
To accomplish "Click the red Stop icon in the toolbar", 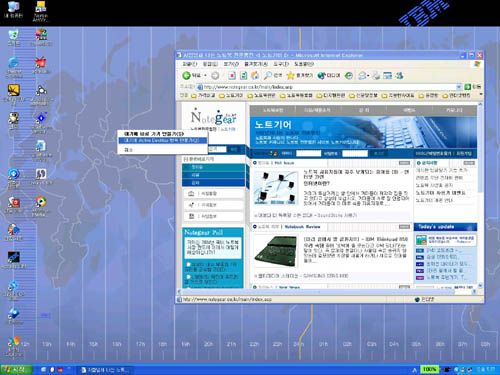I will click(x=232, y=76).
